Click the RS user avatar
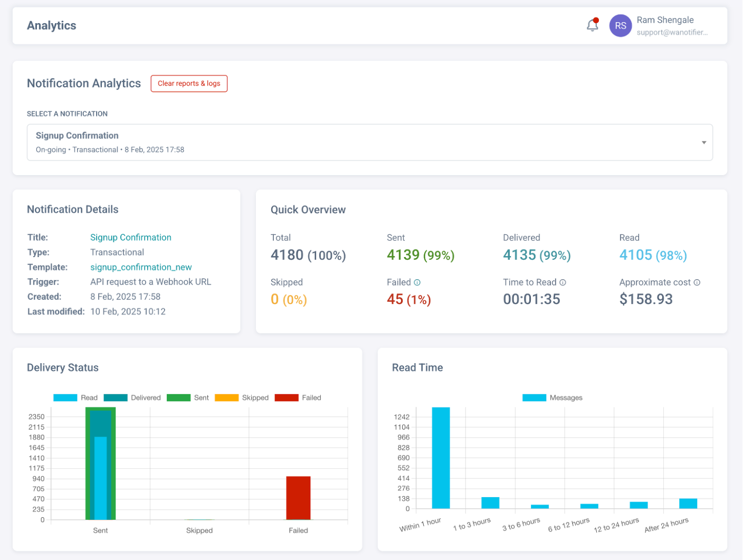The height and width of the screenshot is (560, 743). point(620,26)
